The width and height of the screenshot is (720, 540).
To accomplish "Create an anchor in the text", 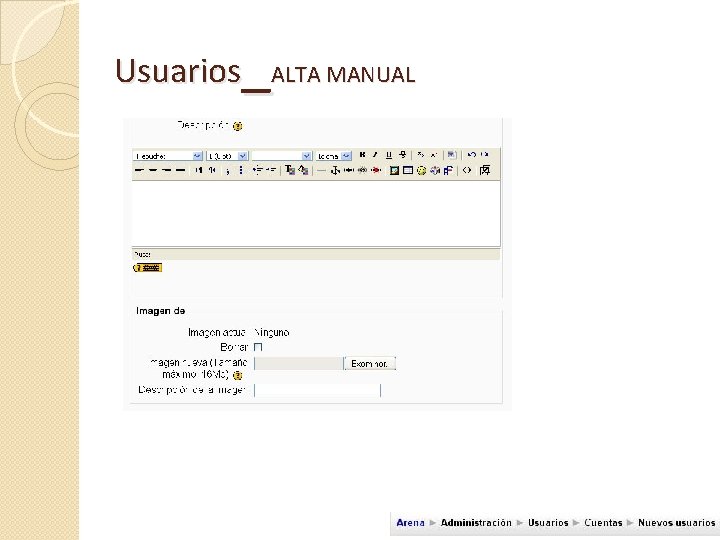I will pos(335,170).
